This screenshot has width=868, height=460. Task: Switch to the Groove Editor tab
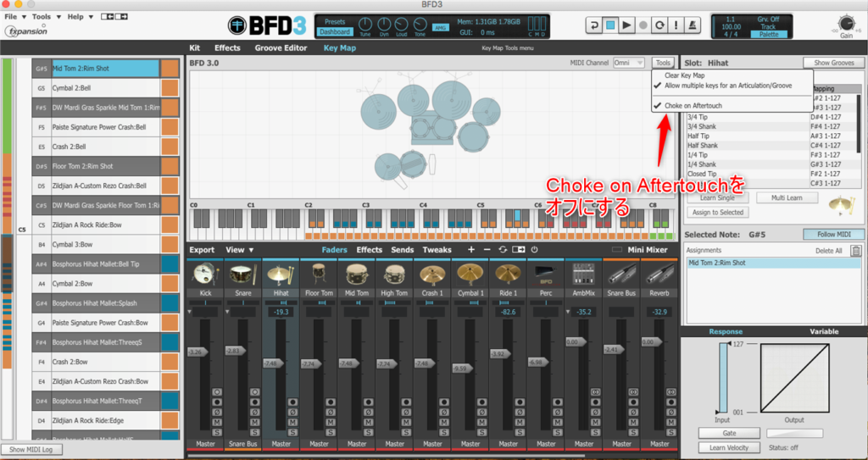pyautogui.click(x=281, y=48)
